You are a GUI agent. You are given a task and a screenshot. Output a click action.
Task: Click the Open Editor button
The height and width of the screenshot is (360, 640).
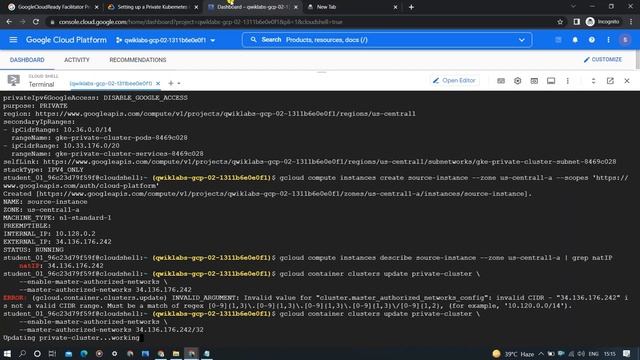(x=454, y=81)
